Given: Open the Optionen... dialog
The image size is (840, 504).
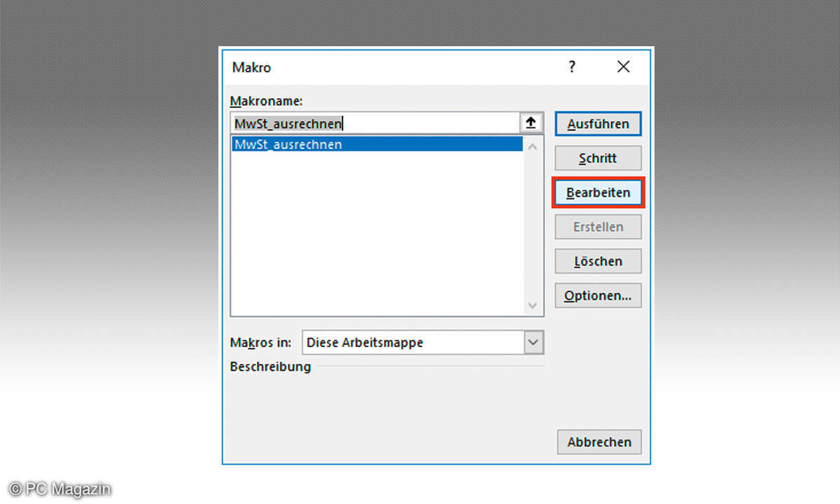Looking at the screenshot, I should pos(598,295).
